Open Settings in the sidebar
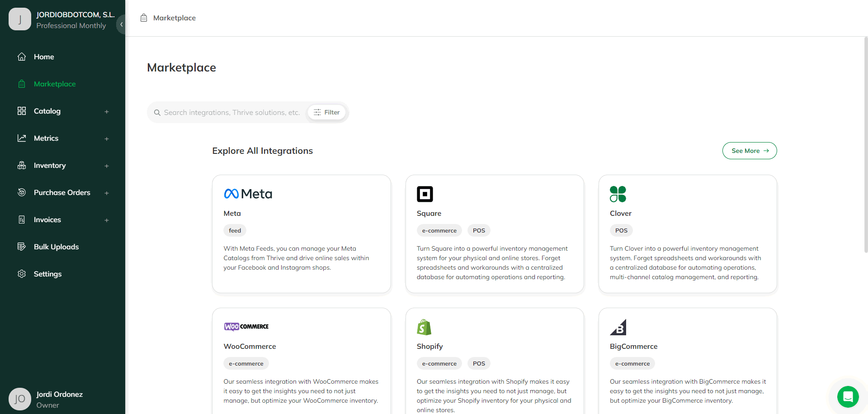Screen dimensions: 868x414 click(47, 274)
